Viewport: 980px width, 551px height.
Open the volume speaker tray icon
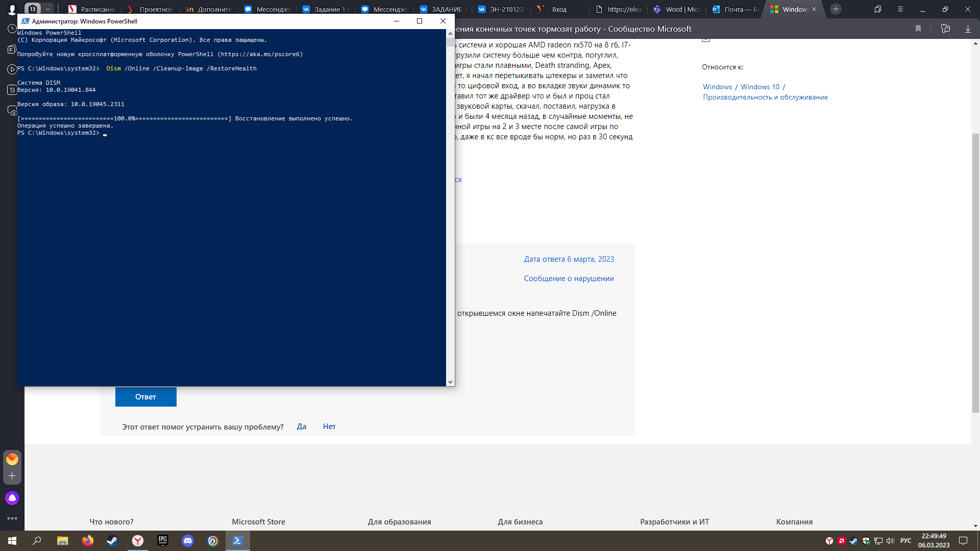tap(891, 541)
